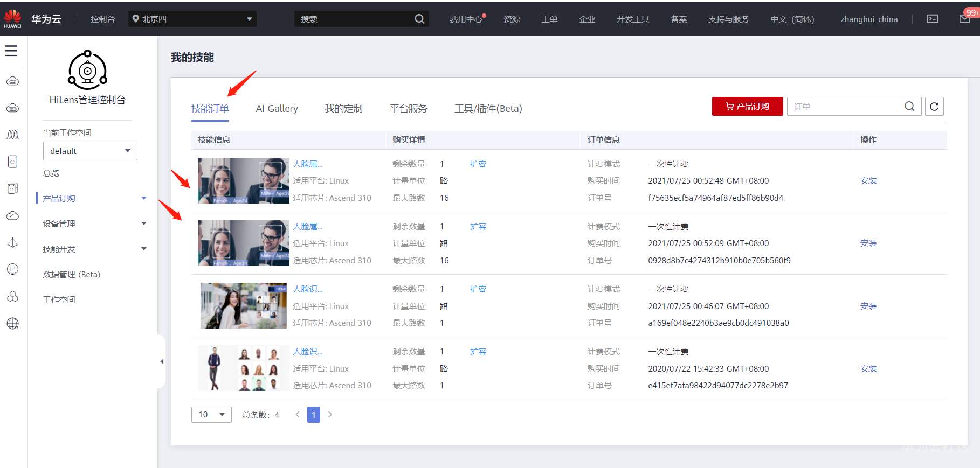The width and height of the screenshot is (980, 468).
Task: Click the IP circle icon in left rail
Action: pyautogui.click(x=12, y=269)
